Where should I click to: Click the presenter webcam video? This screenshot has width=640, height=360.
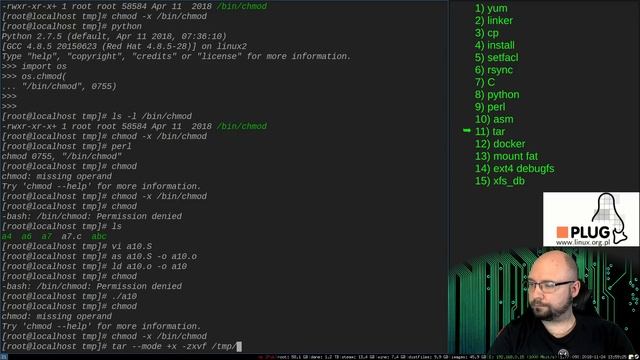tap(544, 300)
